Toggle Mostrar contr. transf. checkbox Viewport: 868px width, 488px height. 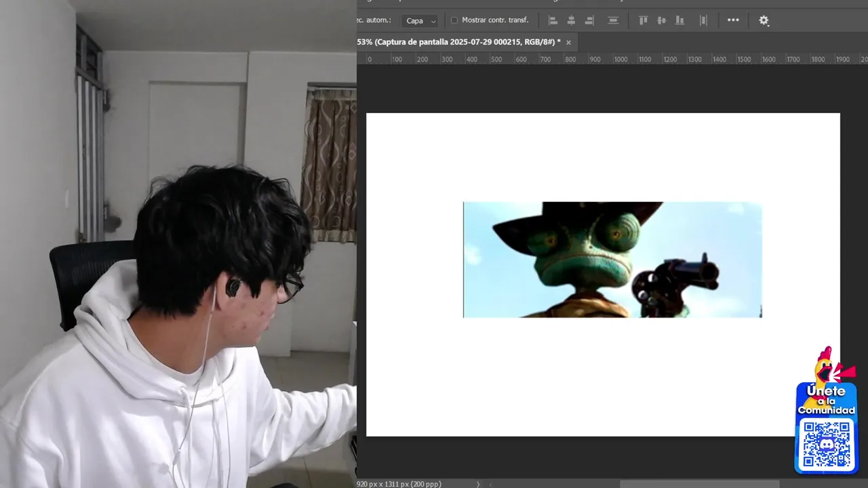click(x=454, y=20)
